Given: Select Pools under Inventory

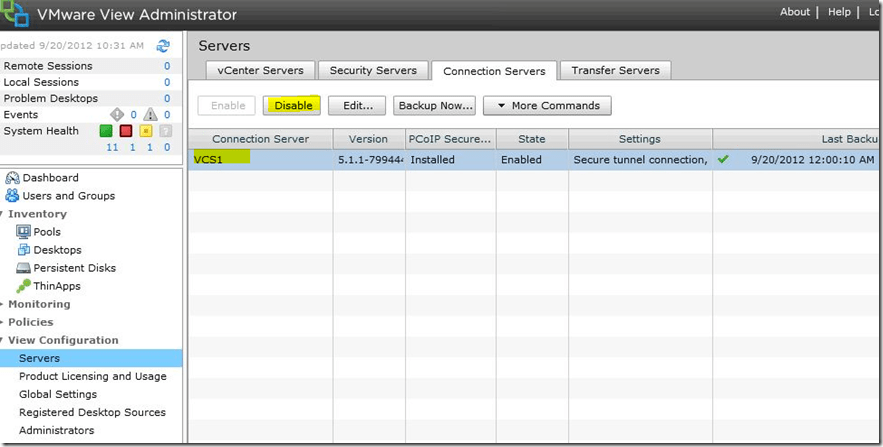Looking at the screenshot, I should [x=47, y=232].
